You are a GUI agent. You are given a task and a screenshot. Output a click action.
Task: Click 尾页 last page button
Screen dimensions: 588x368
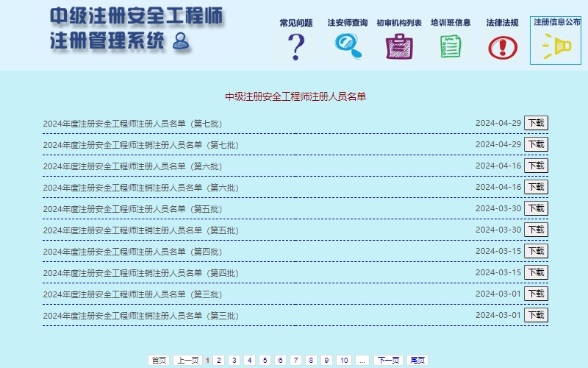point(417,360)
